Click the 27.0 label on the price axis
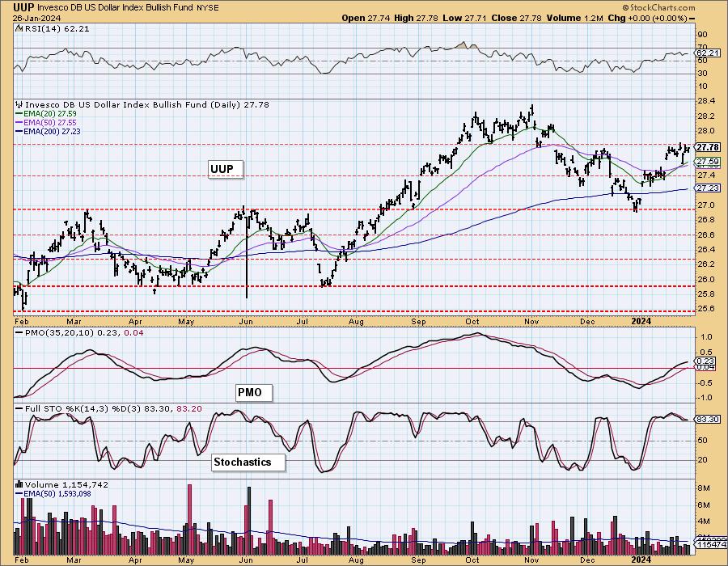The height and width of the screenshot is (566, 728). tap(705, 205)
